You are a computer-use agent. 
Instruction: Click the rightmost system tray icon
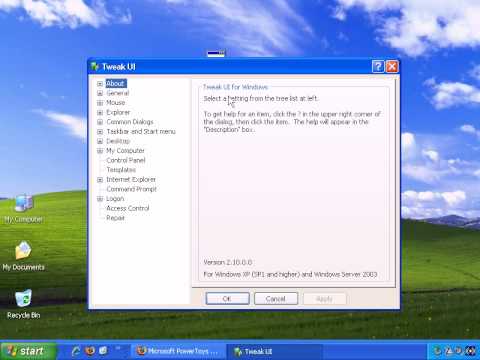(470, 351)
